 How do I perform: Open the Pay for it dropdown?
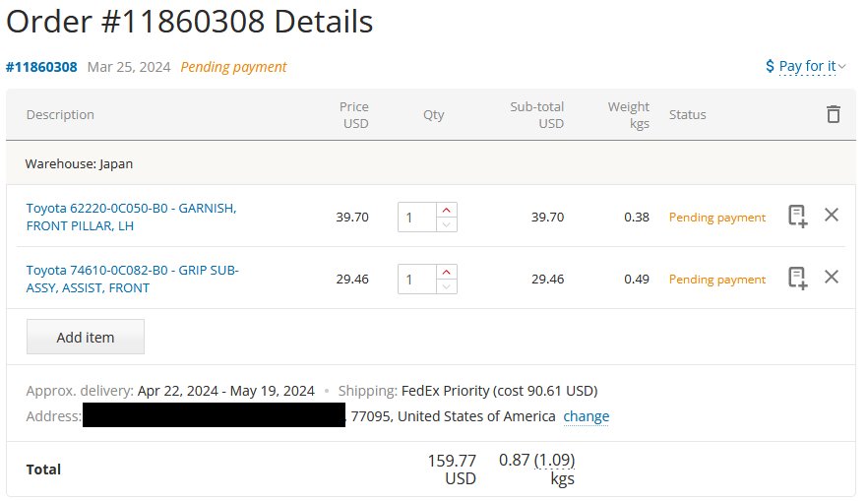(x=812, y=66)
